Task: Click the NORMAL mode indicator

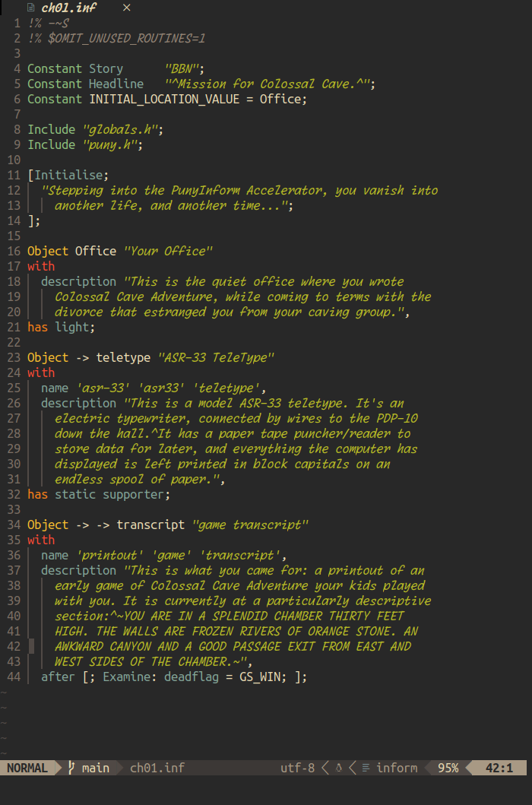Action: (x=27, y=768)
